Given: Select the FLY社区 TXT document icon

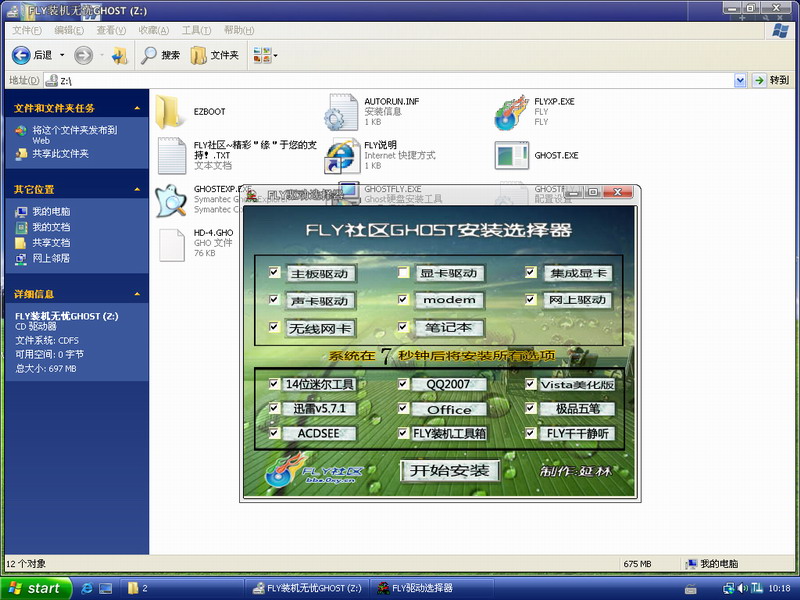Looking at the screenshot, I should [171, 156].
